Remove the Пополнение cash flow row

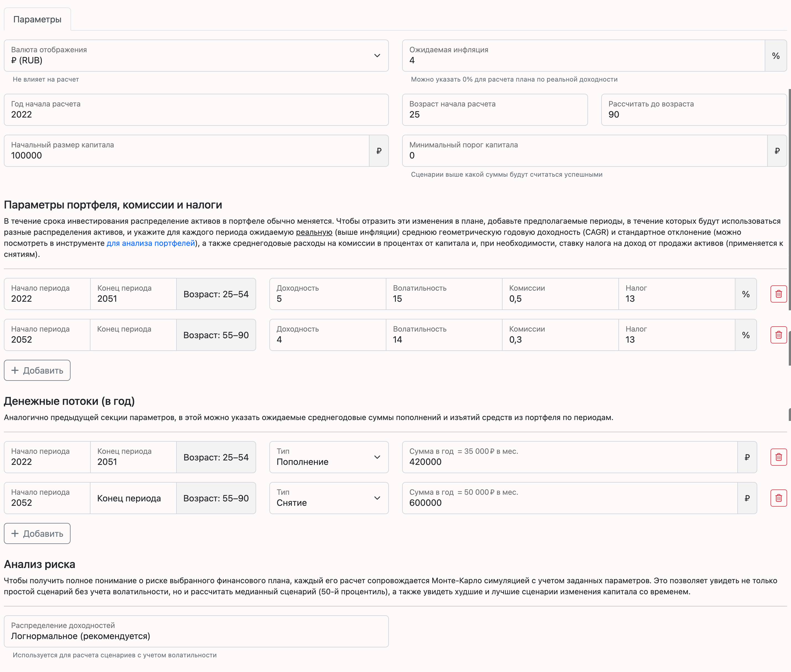pyautogui.click(x=779, y=457)
